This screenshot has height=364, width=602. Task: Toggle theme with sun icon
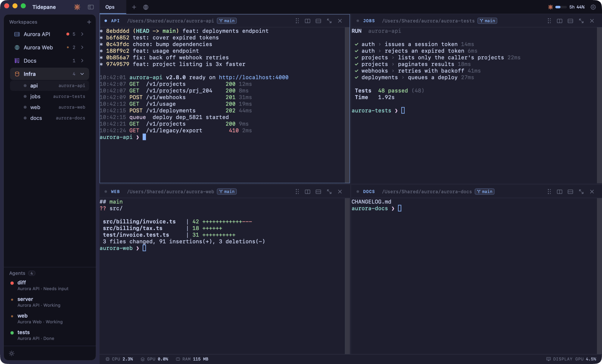click(x=12, y=353)
